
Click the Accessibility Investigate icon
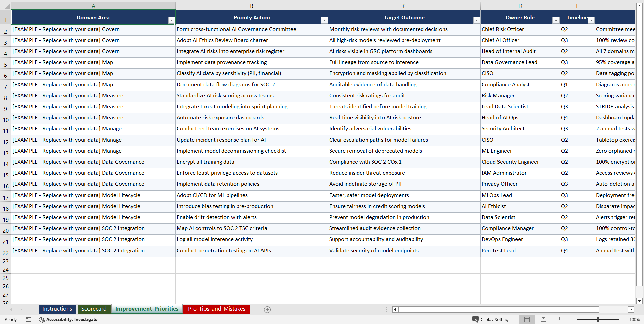[42, 319]
